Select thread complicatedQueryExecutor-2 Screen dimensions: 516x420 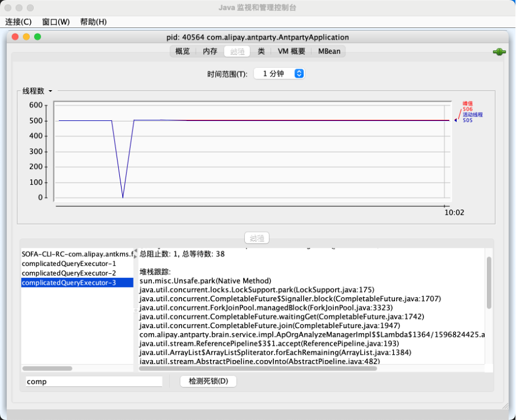click(x=77, y=273)
